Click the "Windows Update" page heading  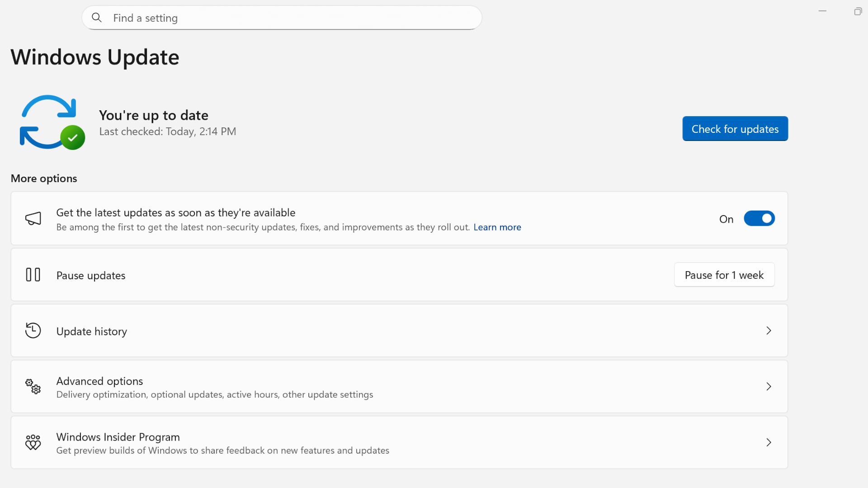click(95, 57)
